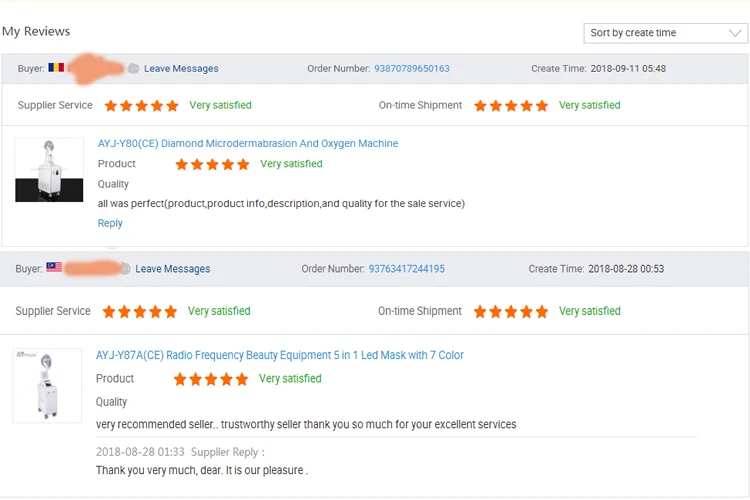Click the AYJ-Y87A equipment product thumbnail

click(x=47, y=385)
